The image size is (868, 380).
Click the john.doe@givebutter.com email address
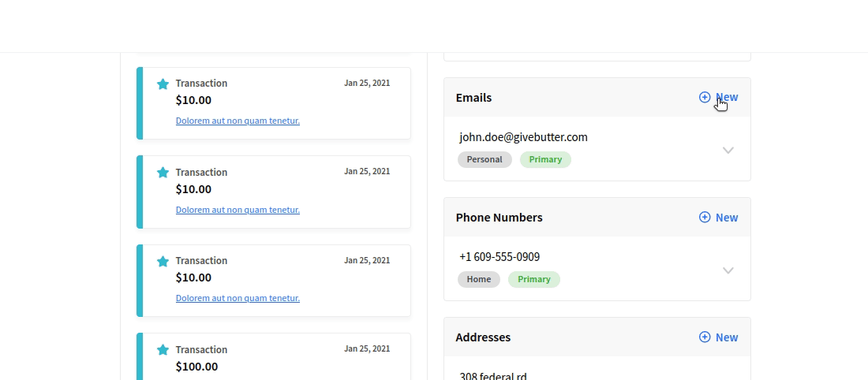click(523, 137)
